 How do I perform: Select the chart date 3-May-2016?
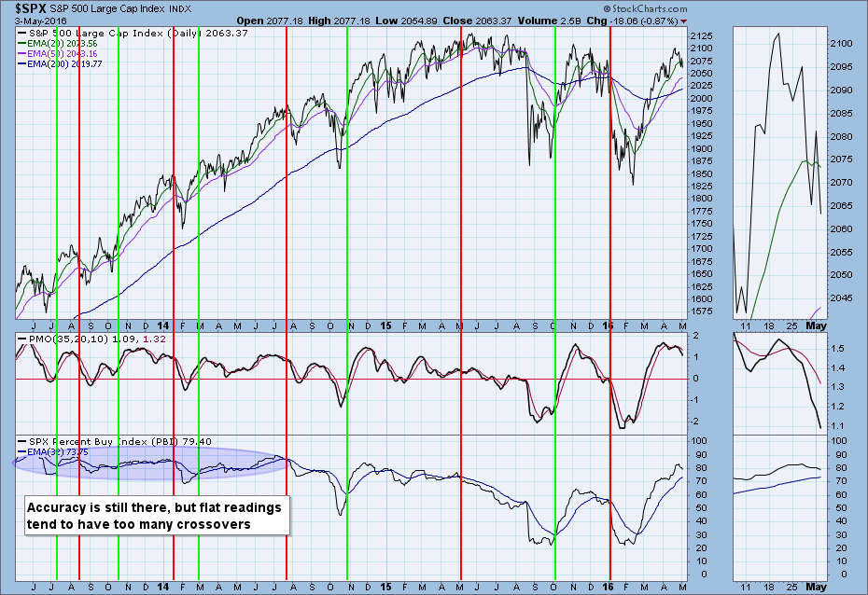tap(41, 21)
